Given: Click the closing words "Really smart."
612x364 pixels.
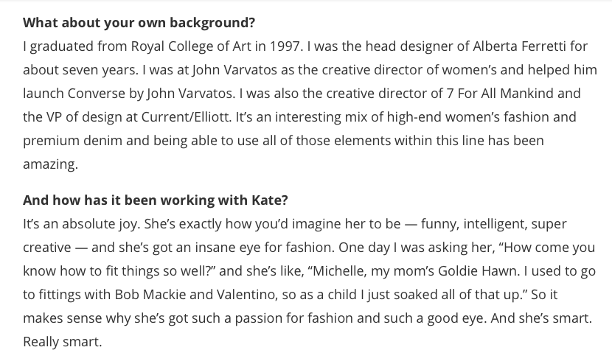Looking at the screenshot, I should [63, 342].
